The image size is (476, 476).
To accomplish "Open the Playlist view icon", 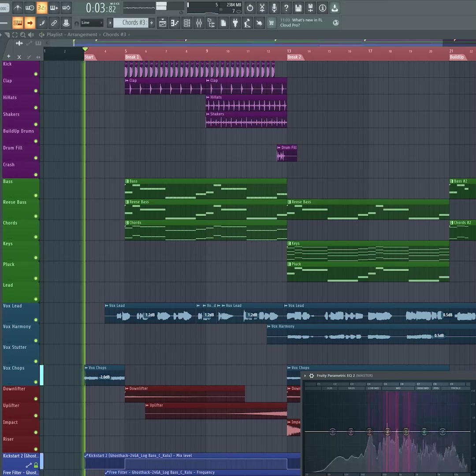I will pos(163,23).
